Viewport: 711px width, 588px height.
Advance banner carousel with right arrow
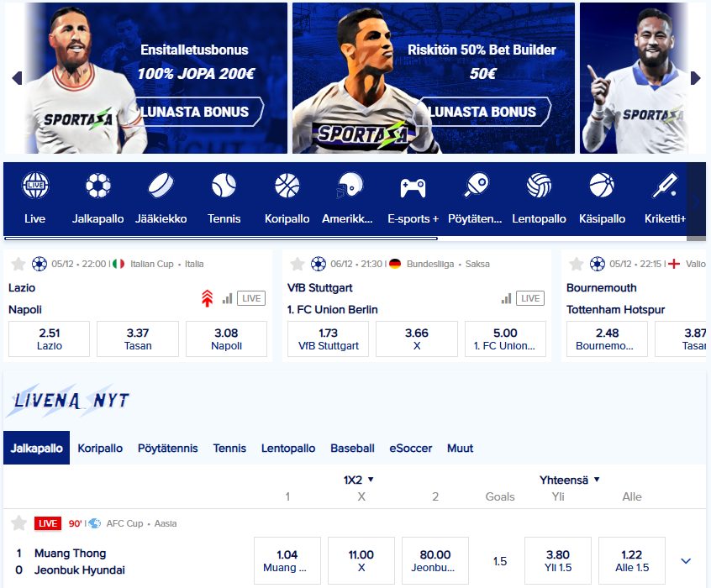tap(696, 78)
